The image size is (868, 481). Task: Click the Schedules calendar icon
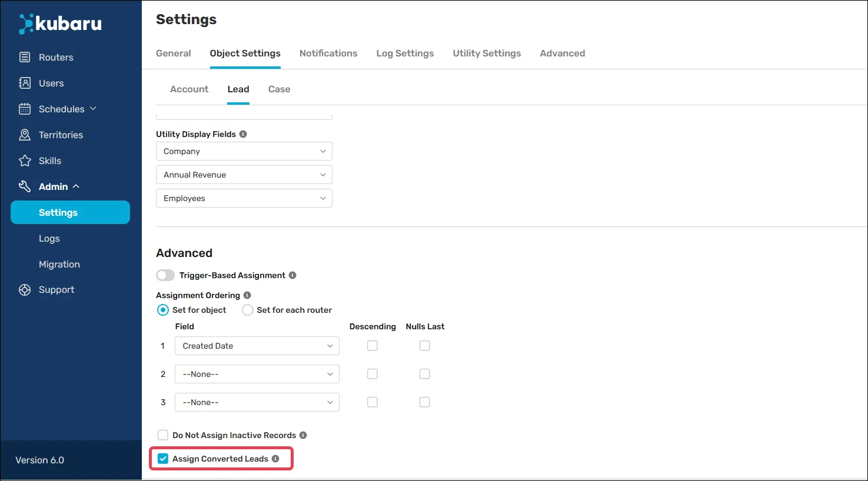(25, 109)
